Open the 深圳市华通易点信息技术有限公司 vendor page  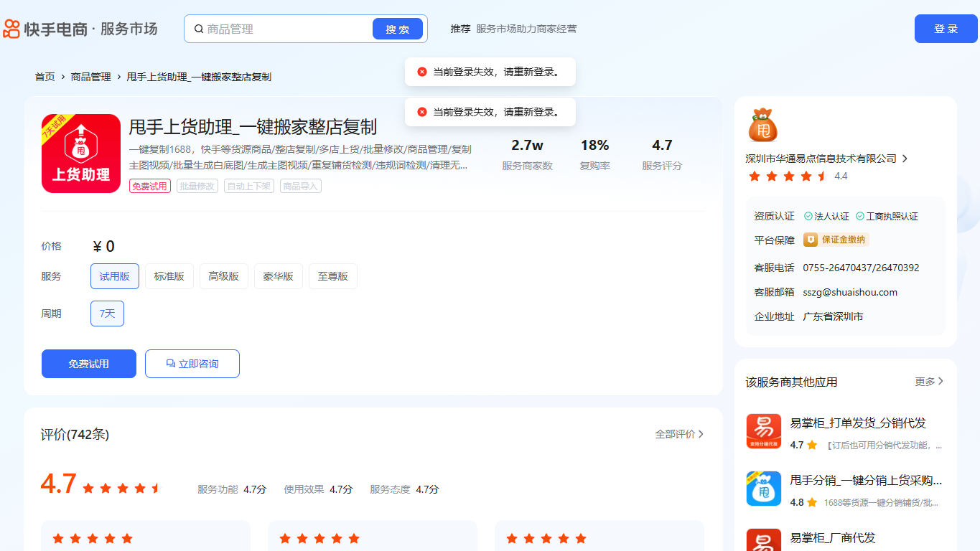(821, 159)
